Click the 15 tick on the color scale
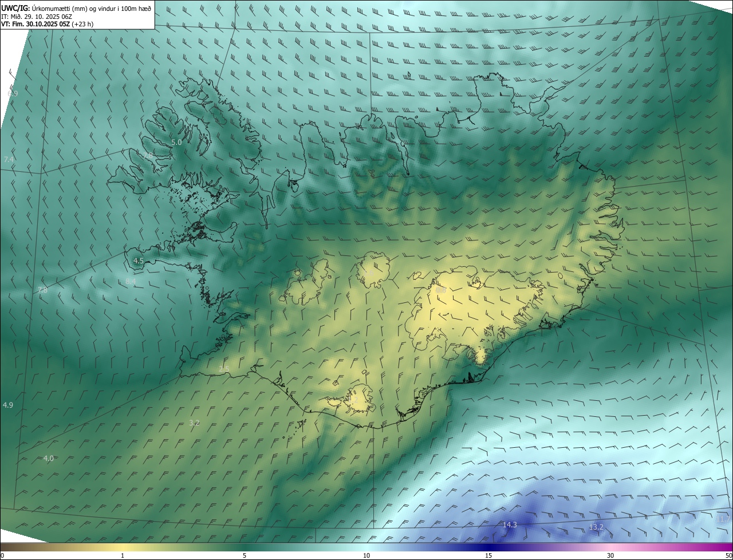The height and width of the screenshot is (560, 733). [x=488, y=555]
